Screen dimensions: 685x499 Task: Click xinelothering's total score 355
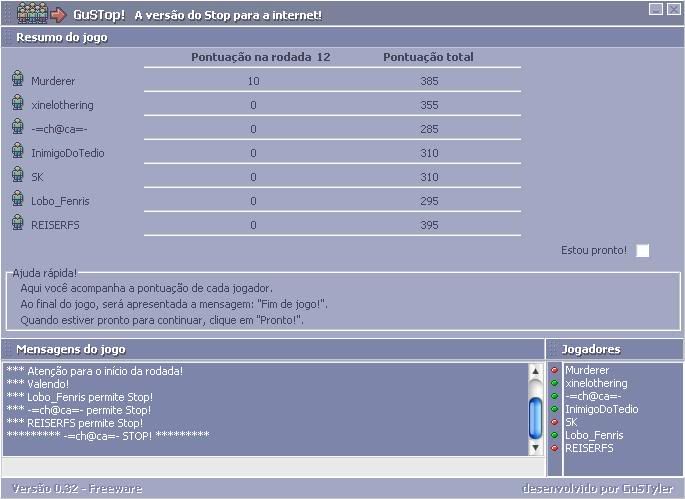coord(429,105)
